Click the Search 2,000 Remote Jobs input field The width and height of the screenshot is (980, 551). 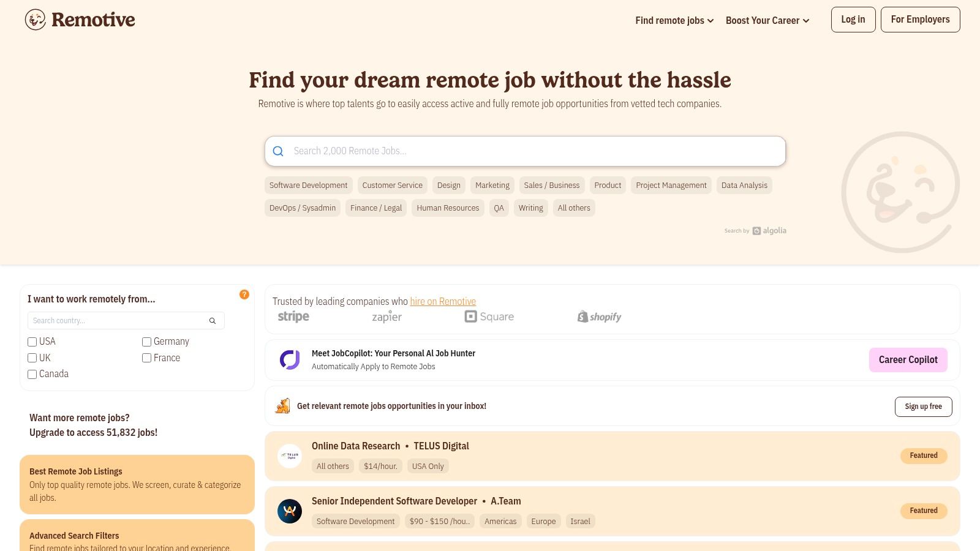click(x=525, y=151)
